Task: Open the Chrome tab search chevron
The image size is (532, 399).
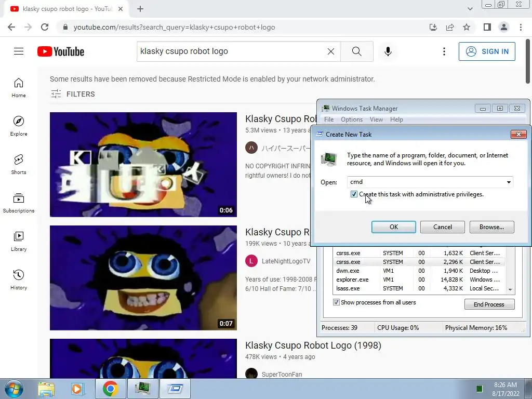Action: pyautogui.click(x=470, y=9)
